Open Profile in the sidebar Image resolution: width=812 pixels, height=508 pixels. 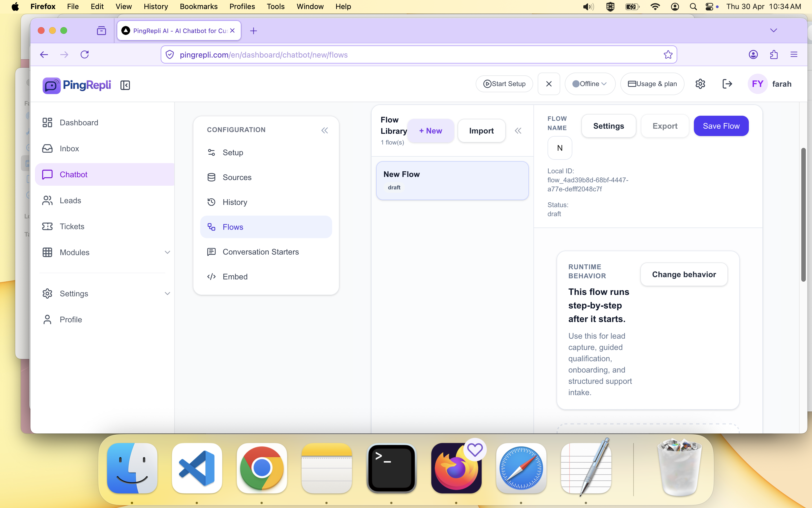(105, 319)
